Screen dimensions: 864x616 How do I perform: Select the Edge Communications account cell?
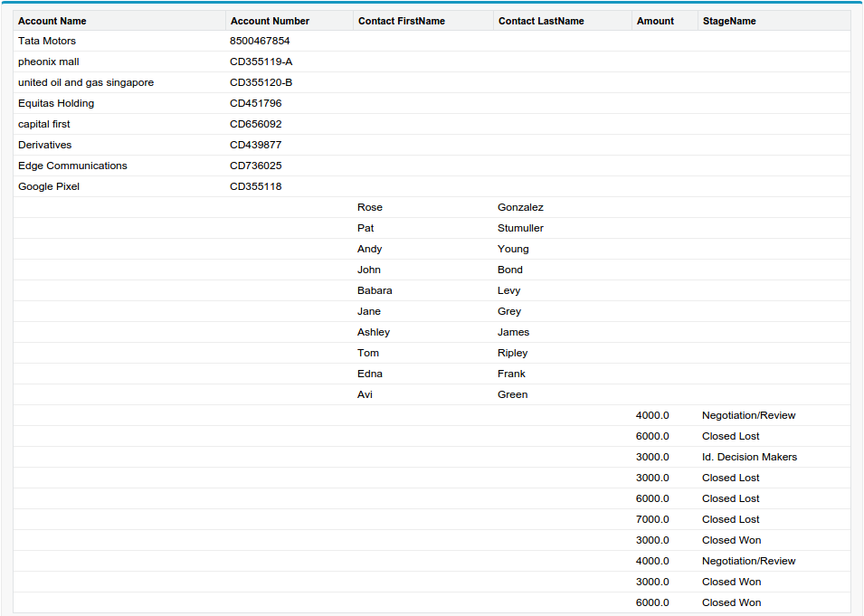tap(72, 166)
